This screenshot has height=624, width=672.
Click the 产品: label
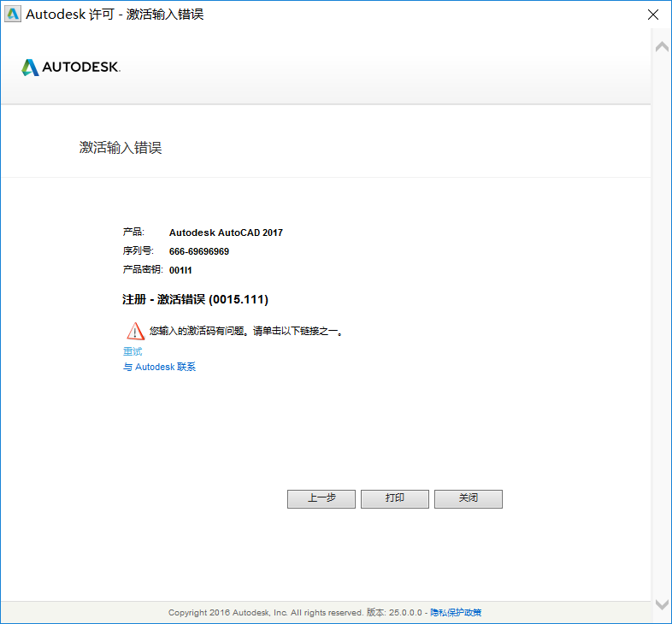133,233
